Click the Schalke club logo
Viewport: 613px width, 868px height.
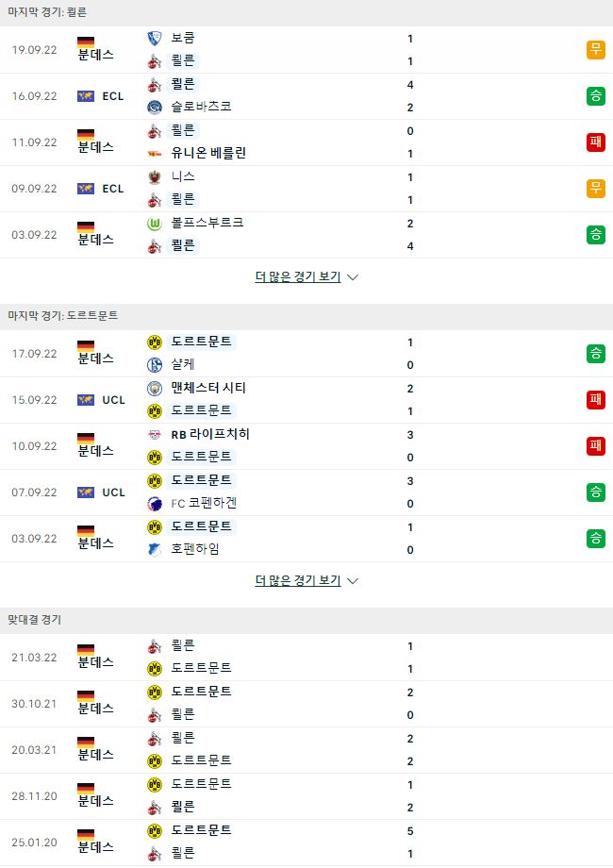[155, 365]
